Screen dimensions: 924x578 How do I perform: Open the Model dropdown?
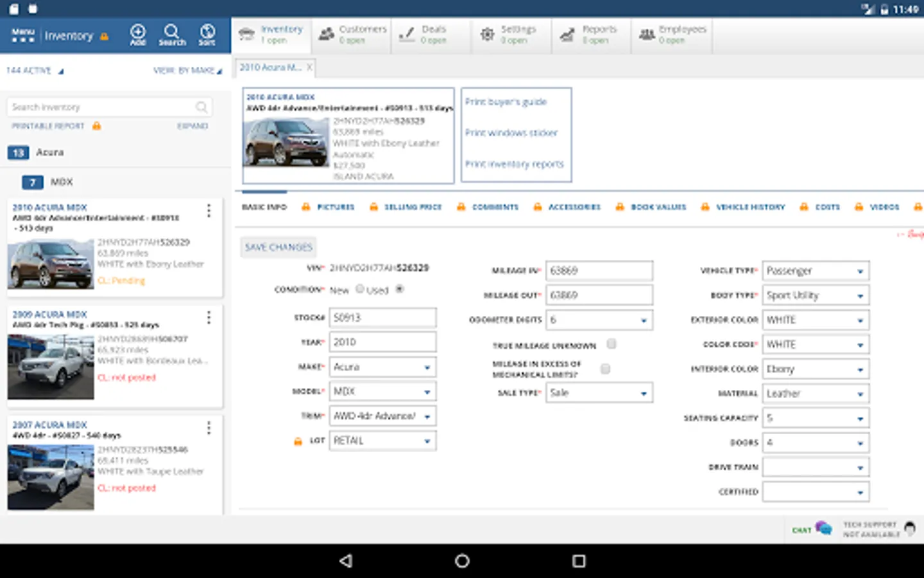[383, 391]
